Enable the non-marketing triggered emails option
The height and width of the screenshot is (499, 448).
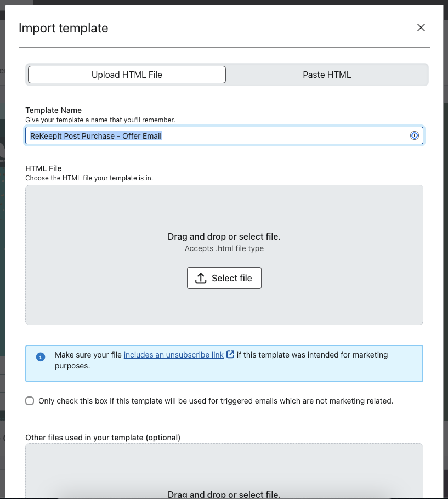[x=30, y=401]
